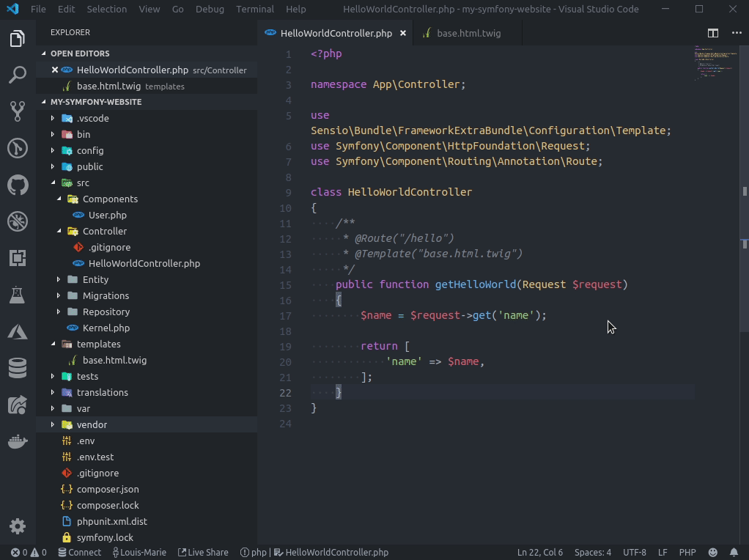749x560 pixels.
Task: Expand the Migrations folder
Action: (x=59, y=296)
